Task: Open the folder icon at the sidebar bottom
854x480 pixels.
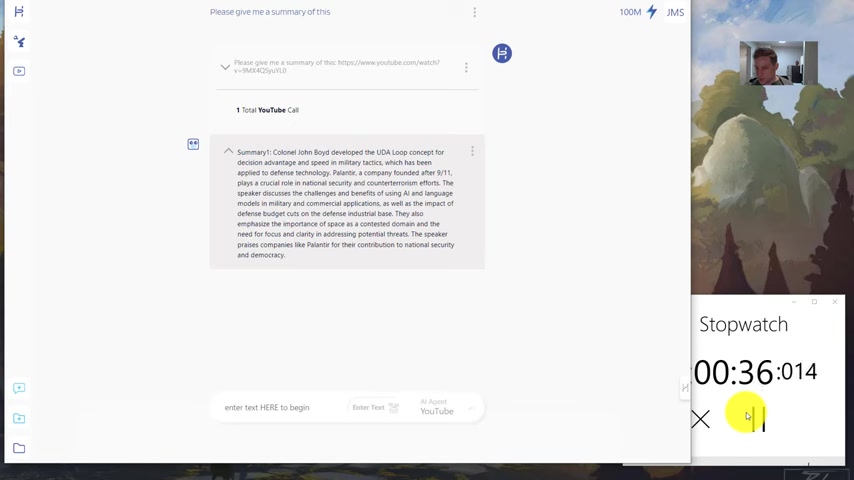Action: point(19,448)
